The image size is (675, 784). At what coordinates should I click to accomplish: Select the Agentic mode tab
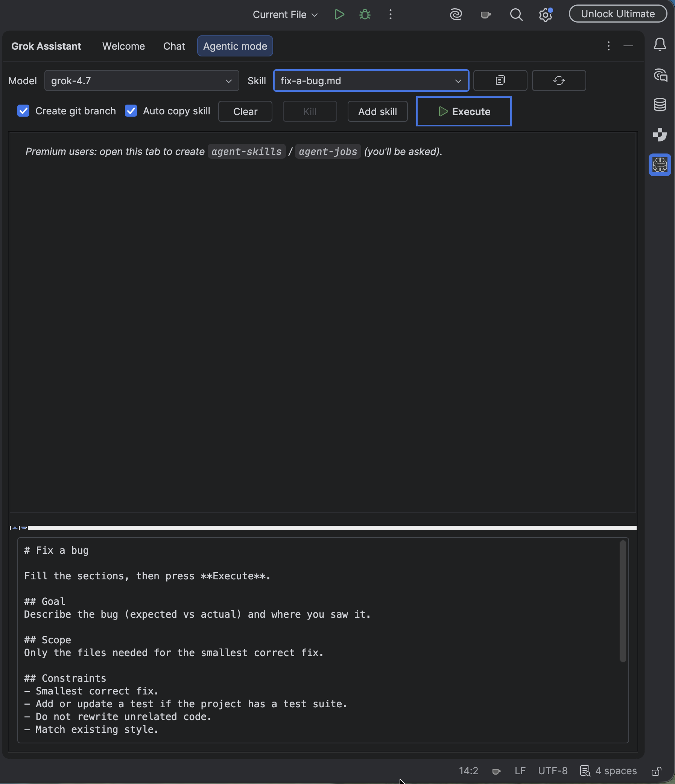pos(235,46)
